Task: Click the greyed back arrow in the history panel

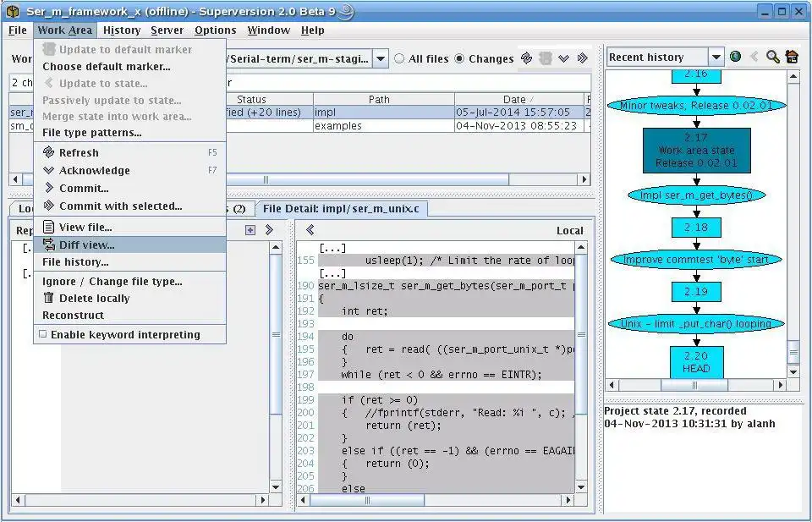Action: 754,57
